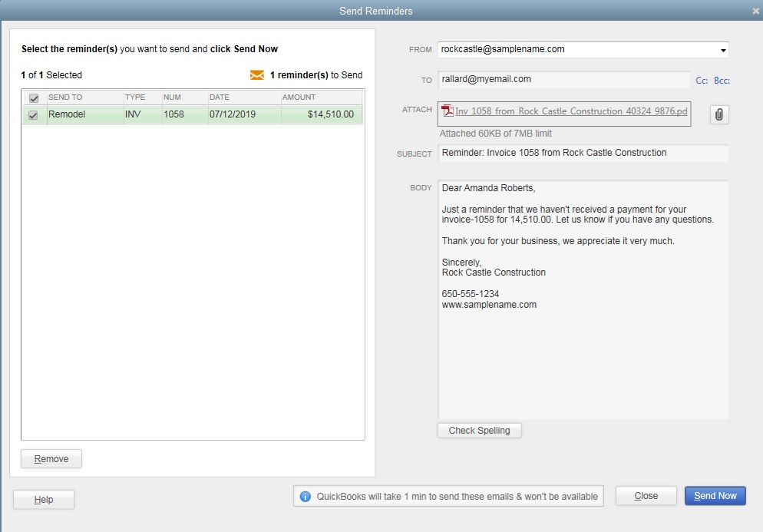Click the TO field with rallard@myemail.com
This screenshot has height=532, width=763.
click(x=563, y=79)
